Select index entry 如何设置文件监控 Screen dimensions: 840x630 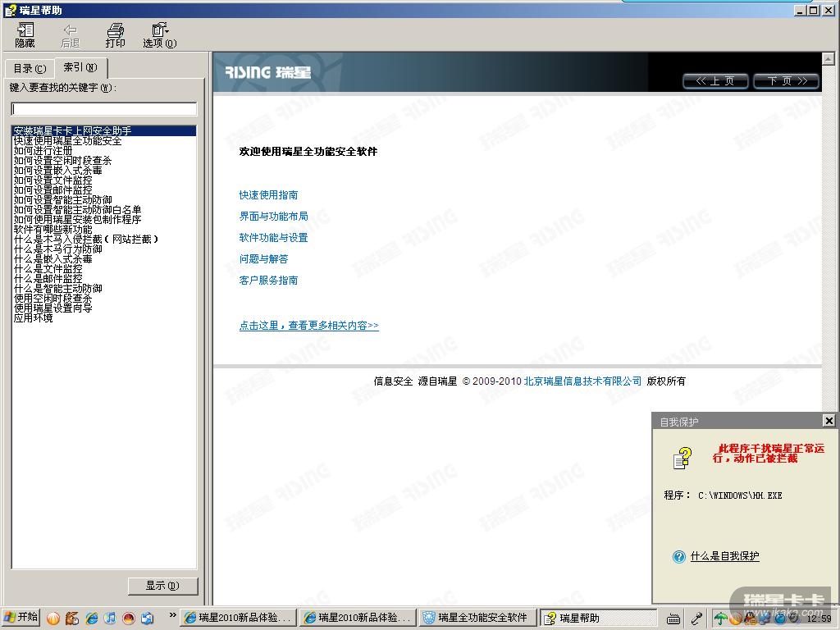[52, 180]
